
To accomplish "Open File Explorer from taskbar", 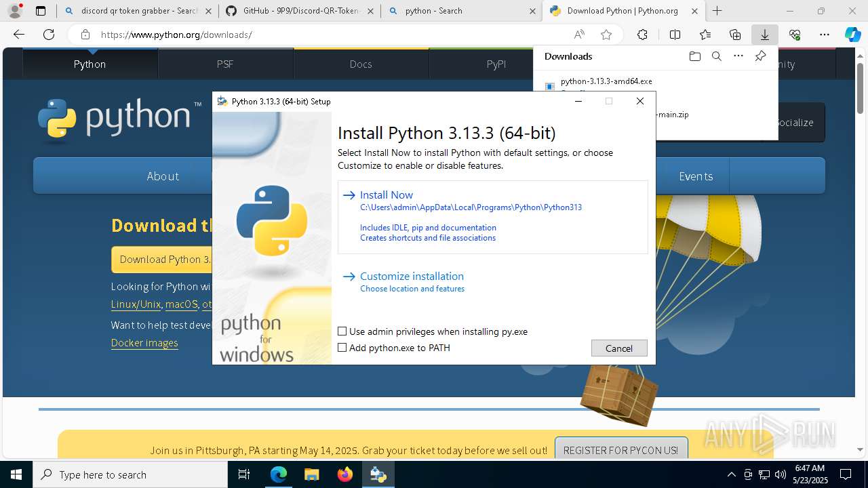I will pyautogui.click(x=311, y=474).
